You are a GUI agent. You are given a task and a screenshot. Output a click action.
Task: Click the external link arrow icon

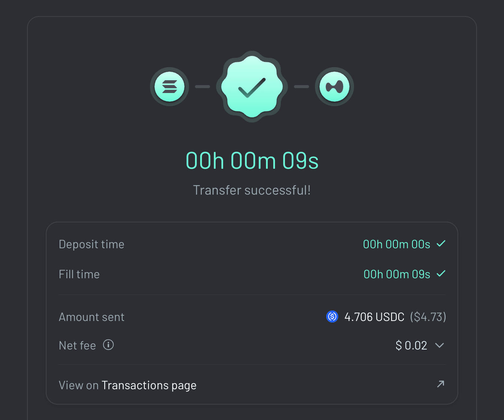click(x=440, y=384)
